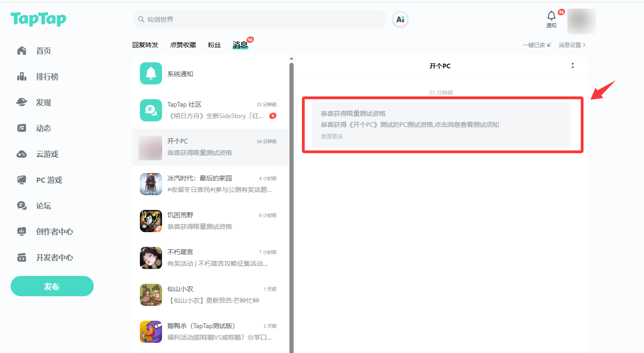Image resolution: width=644 pixels, height=353 pixels.
Task: Click the 恭喜获得《开个PC》测试 message body
Action: [x=410, y=125]
